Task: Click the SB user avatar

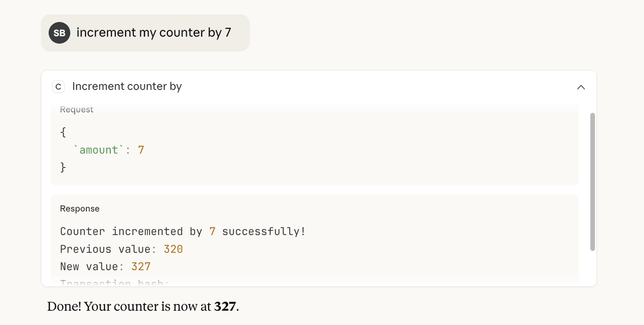Action: point(59,33)
